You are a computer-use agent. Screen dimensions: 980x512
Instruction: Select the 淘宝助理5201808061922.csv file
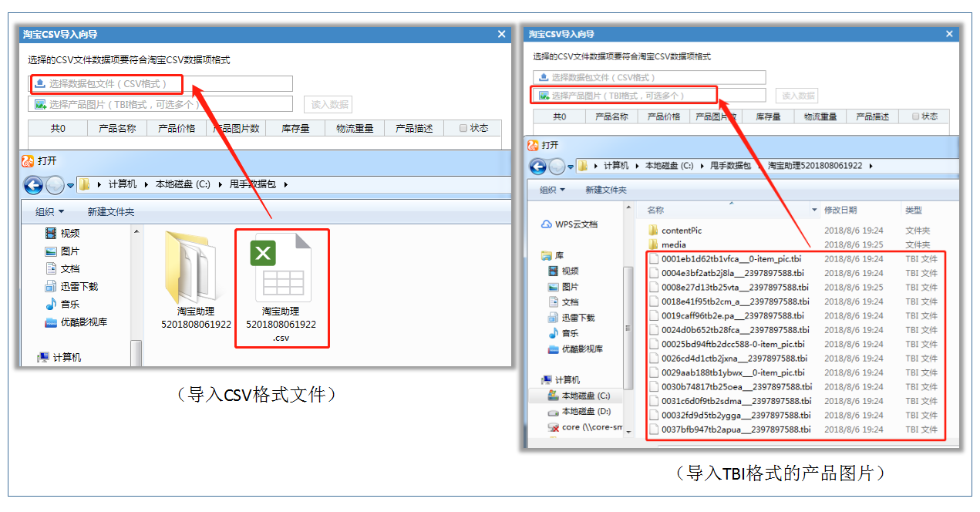pyautogui.click(x=281, y=287)
